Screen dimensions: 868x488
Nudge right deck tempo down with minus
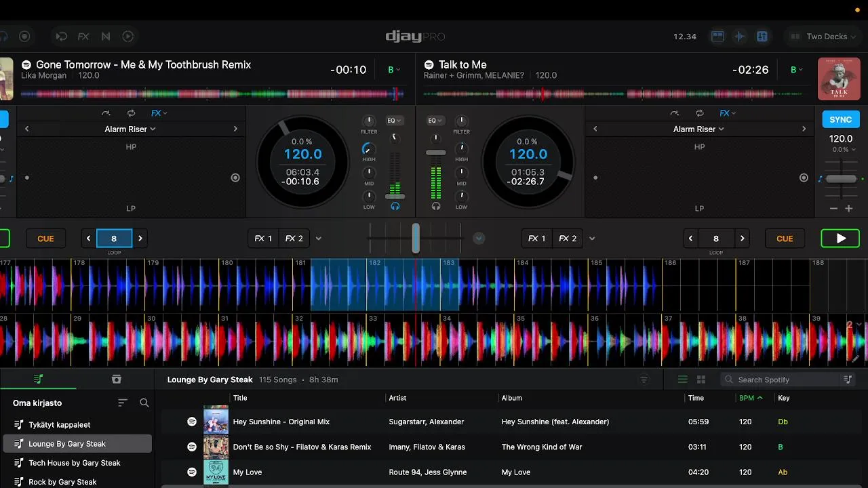833,209
